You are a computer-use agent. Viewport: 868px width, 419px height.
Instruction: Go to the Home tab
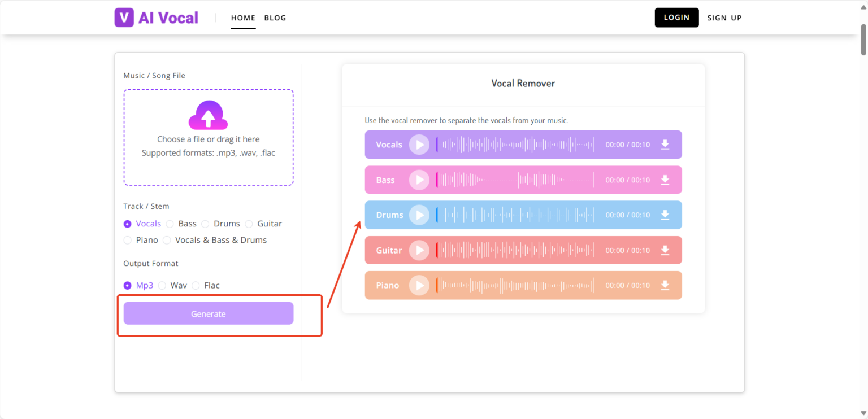243,18
